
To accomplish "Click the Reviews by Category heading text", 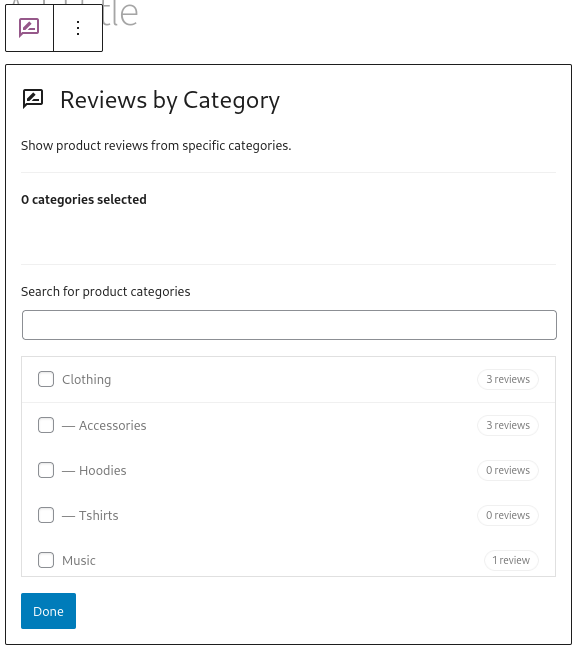I will [x=170, y=101].
